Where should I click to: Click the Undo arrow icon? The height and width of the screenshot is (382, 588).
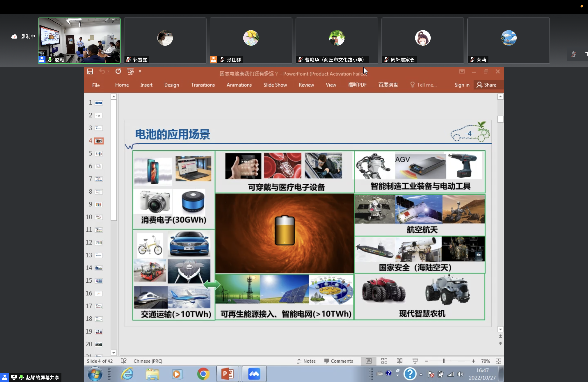pos(102,71)
